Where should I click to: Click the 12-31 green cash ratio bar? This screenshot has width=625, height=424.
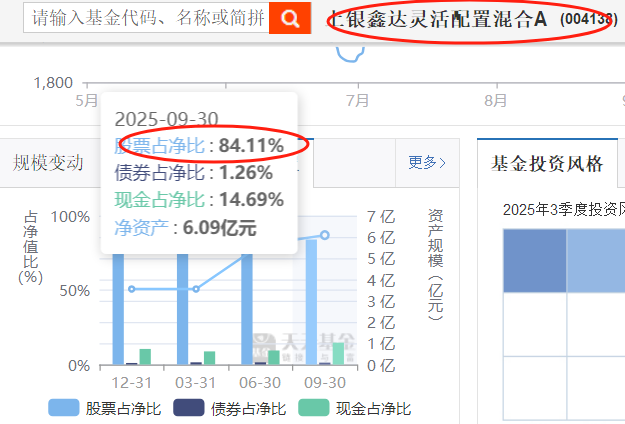(145, 357)
